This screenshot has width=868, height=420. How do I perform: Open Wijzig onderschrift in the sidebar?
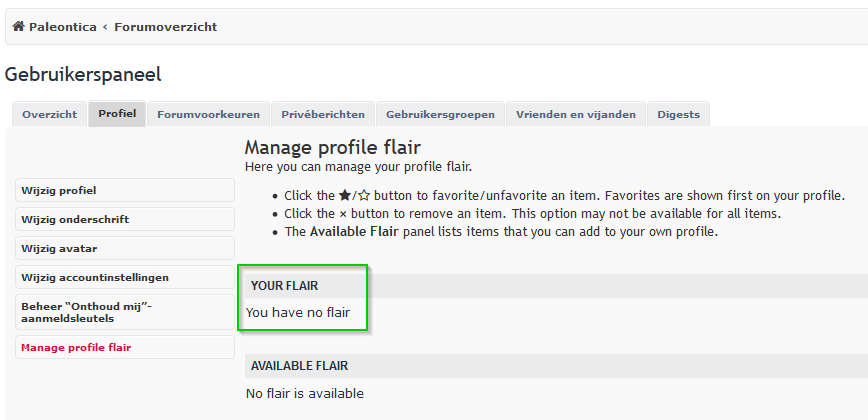75,219
